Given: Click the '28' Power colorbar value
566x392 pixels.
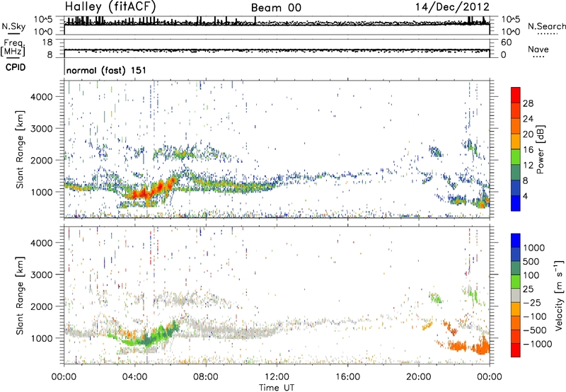Looking at the screenshot, I should [528, 103].
